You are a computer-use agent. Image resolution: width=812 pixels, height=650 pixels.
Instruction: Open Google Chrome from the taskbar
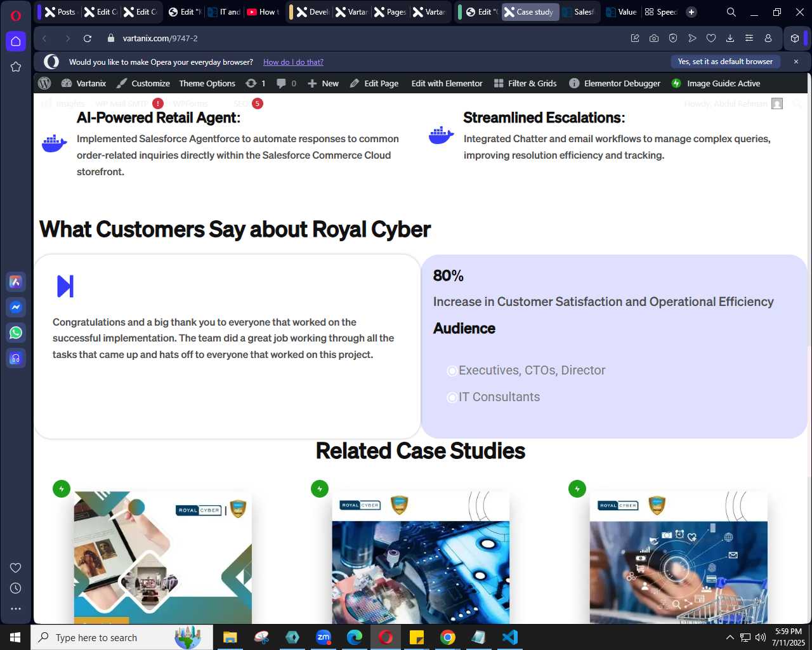[448, 637]
